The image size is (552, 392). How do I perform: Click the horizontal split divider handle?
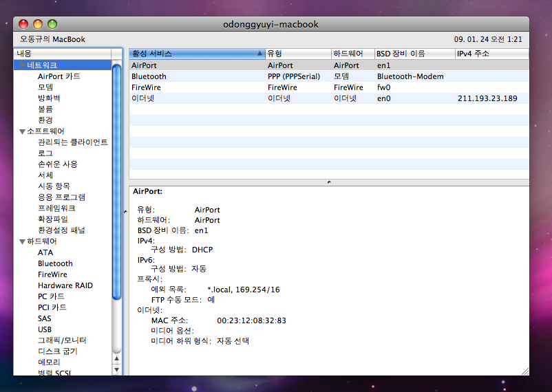(x=328, y=182)
